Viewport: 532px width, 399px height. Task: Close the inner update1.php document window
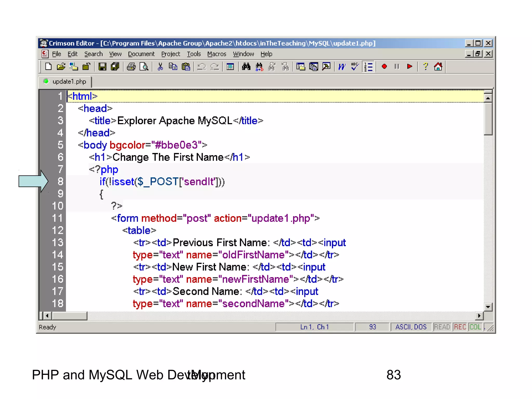[488, 54]
